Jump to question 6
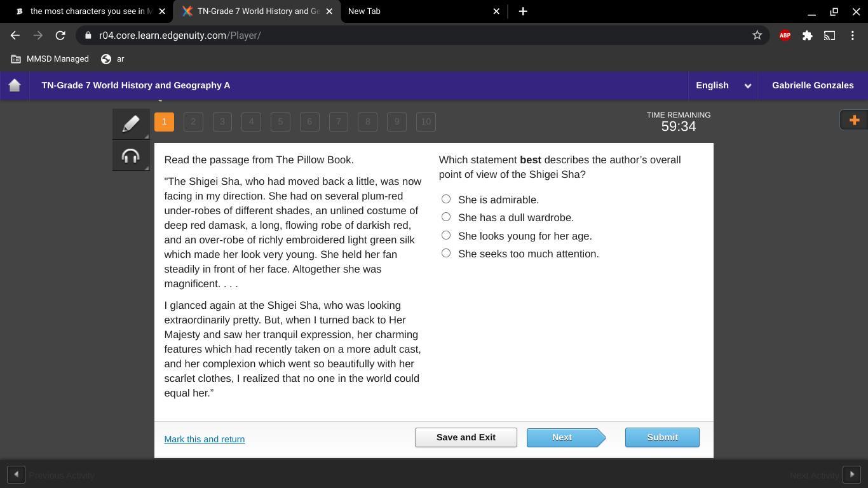Viewport: 868px width, 488px height. [x=309, y=121]
